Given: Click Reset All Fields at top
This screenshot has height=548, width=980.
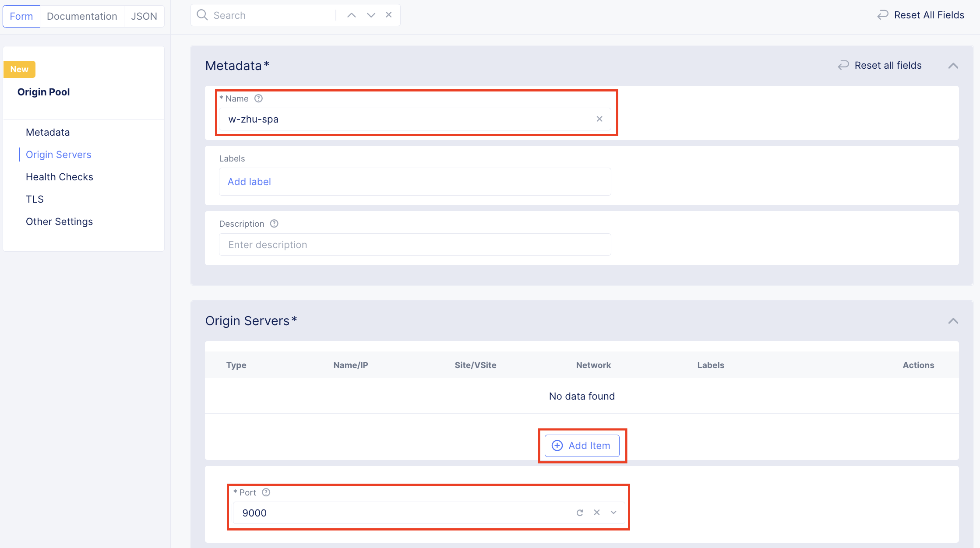Looking at the screenshot, I should point(920,15).
